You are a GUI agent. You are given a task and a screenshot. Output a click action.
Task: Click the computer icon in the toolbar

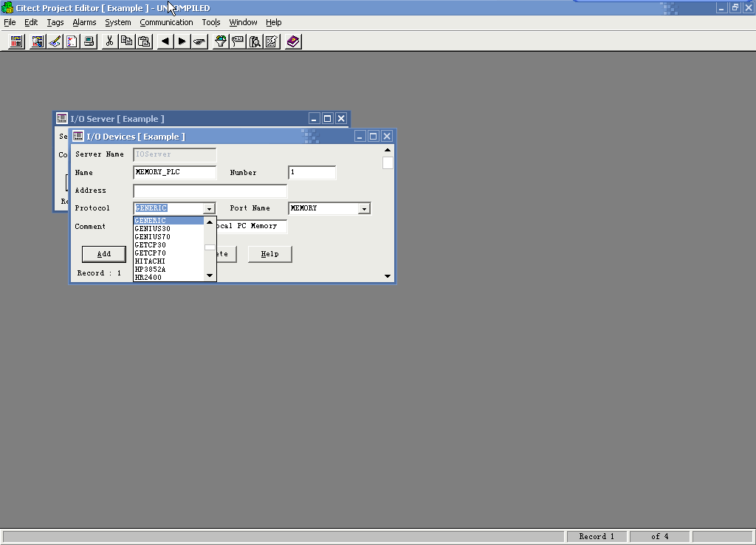click(x=89, y=41)
